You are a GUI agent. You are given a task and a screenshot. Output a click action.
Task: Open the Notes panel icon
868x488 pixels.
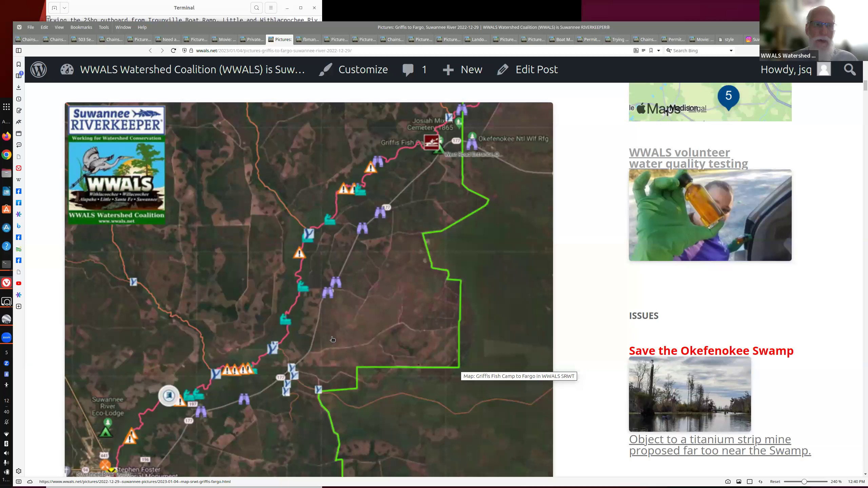(x=19, y=110)
